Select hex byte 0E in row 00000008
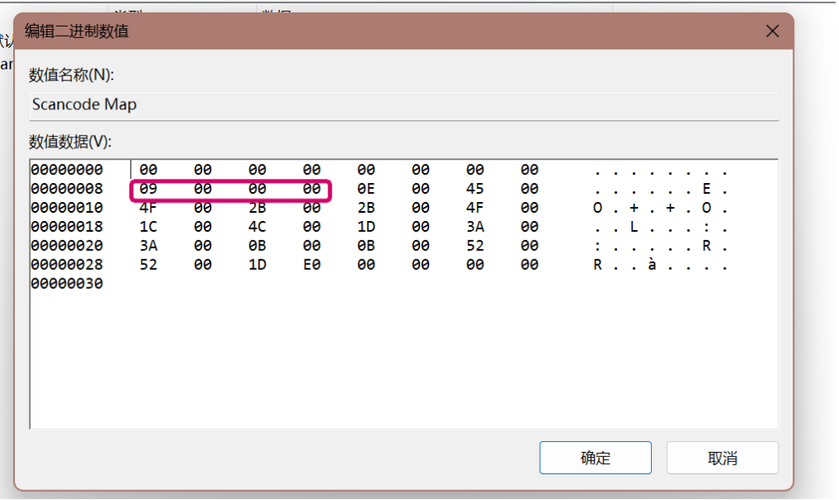The width and height of the screenshot is (839, 500). 365,189
